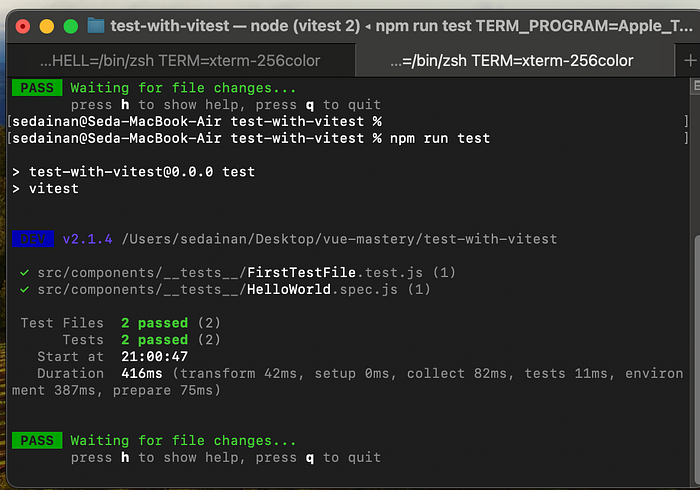Click the window title test-with-vitest
The image size is (700, 490).
click(170, 26)
